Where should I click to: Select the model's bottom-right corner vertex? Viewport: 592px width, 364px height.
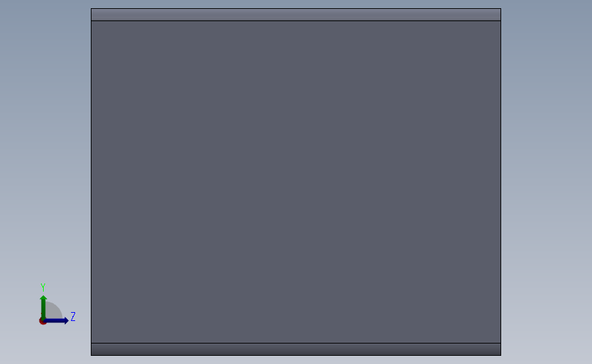[x=501, y=355]
